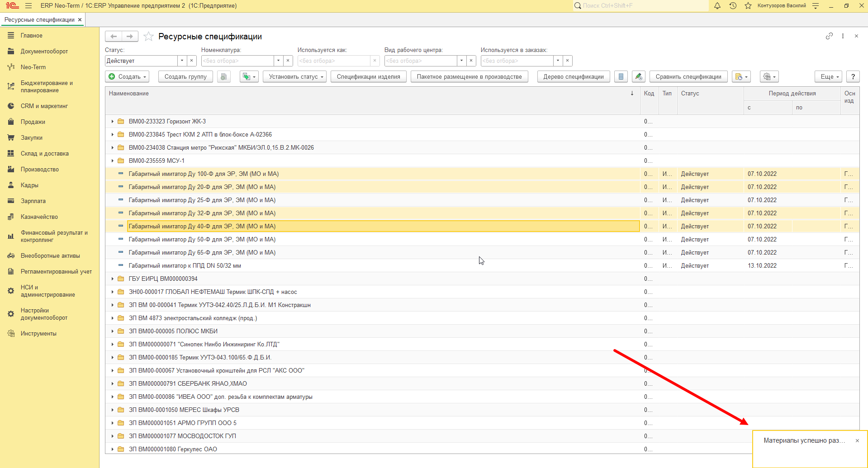Go forward with right arrow

point(130,37)
